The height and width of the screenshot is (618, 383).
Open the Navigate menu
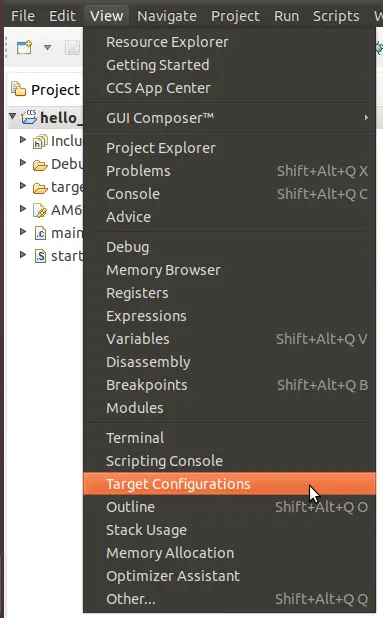(167, 16)
